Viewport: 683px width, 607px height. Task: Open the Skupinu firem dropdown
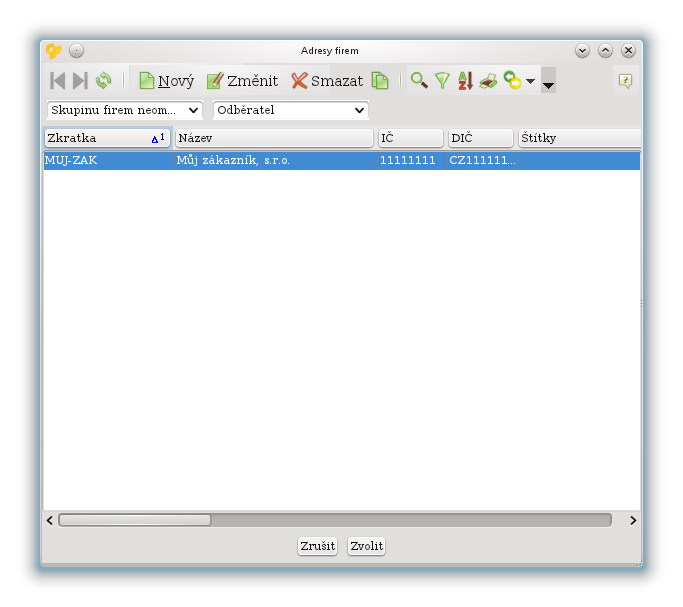coord(125,110)
